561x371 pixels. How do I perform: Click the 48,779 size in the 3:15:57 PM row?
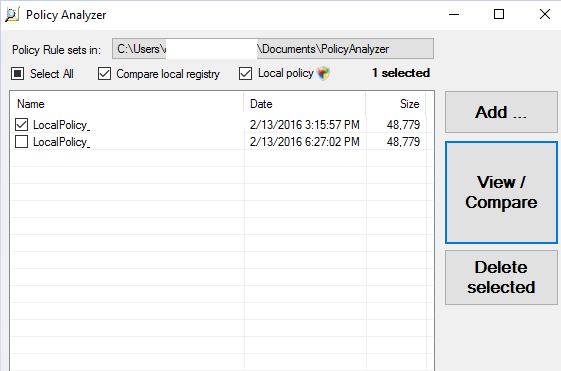[x=403, y=125]
